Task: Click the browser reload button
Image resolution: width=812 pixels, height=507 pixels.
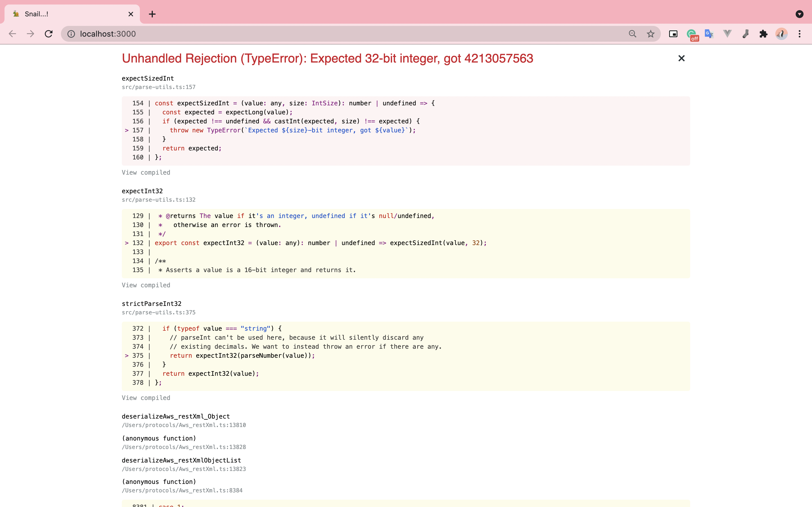Action: point(49,34)
